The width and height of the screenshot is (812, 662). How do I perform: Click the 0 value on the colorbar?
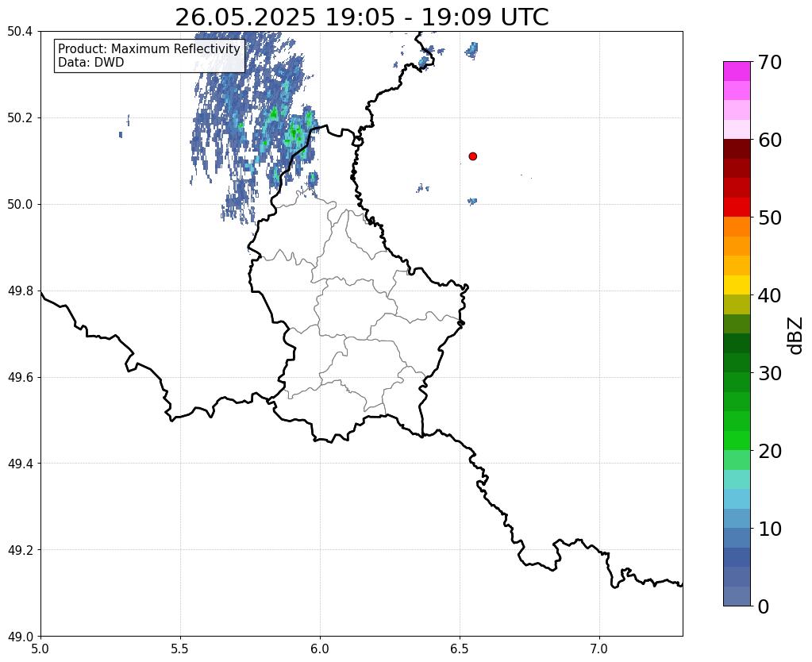pyautogui.click(x=764, y=606)
